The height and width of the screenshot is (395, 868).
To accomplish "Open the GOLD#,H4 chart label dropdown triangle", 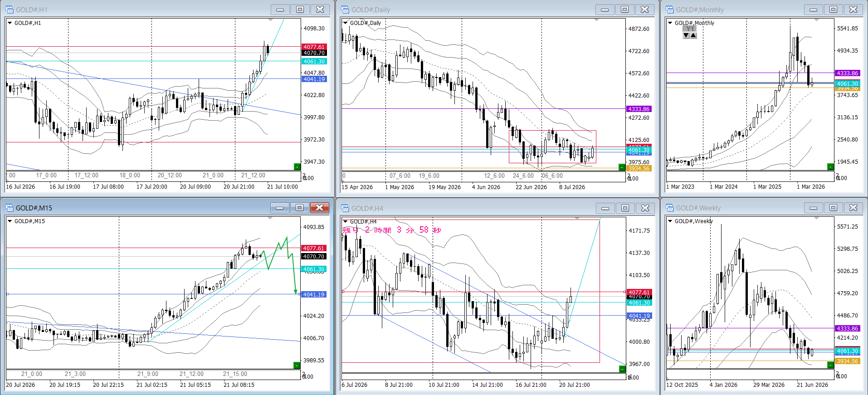I will (345, 221).
